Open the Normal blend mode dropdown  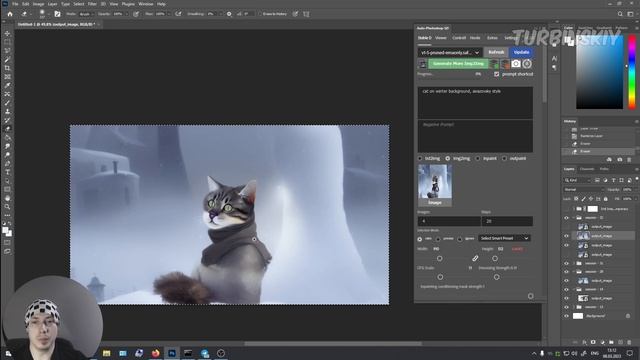(x=584, y=190)
